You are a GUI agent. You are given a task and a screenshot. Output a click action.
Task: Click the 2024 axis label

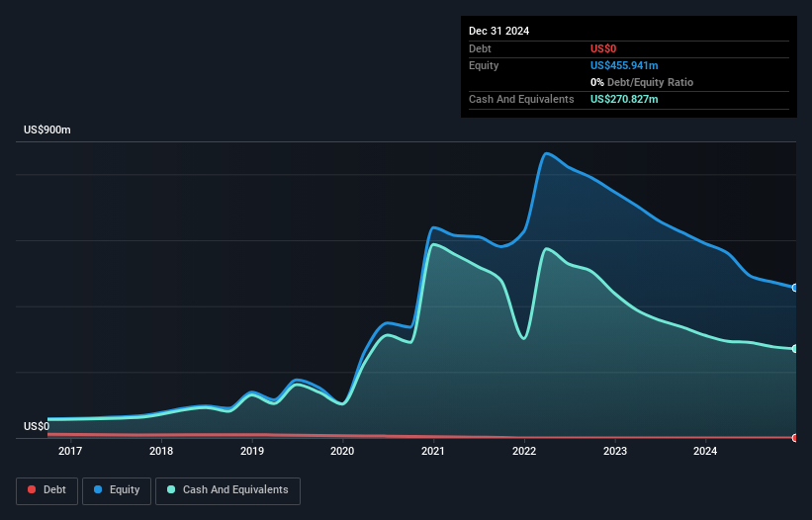(x=705, y=451)
